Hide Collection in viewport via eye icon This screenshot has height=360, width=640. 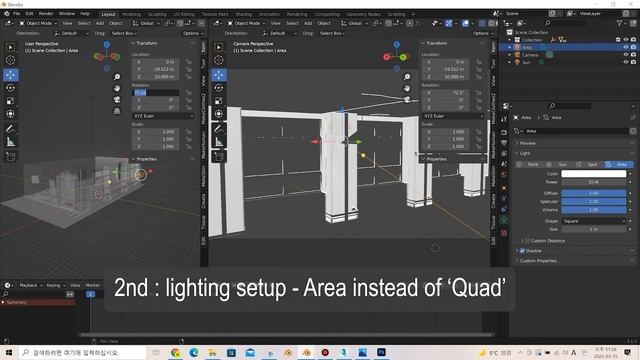pyautogui.click(x=625, y=40)
